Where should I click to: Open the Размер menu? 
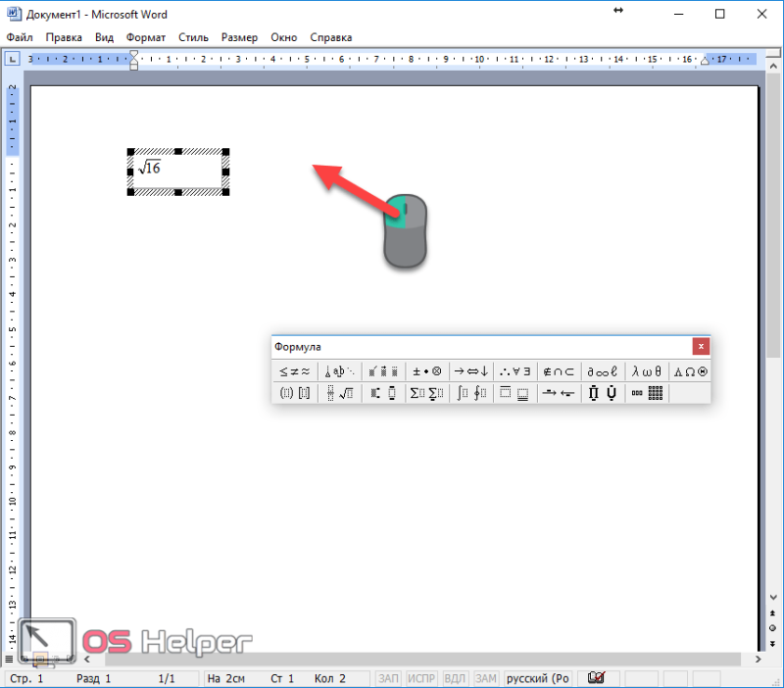[x=239, y=37]
